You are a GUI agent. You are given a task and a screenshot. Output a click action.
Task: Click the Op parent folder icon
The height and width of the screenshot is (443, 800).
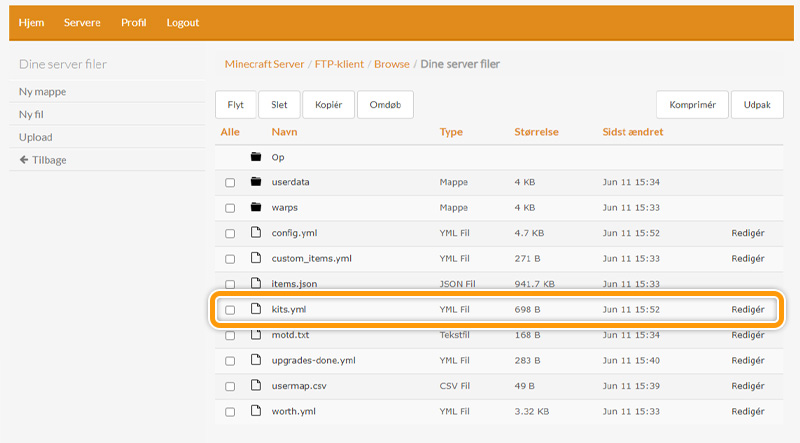pyautogui.click(x=256, y=157)
